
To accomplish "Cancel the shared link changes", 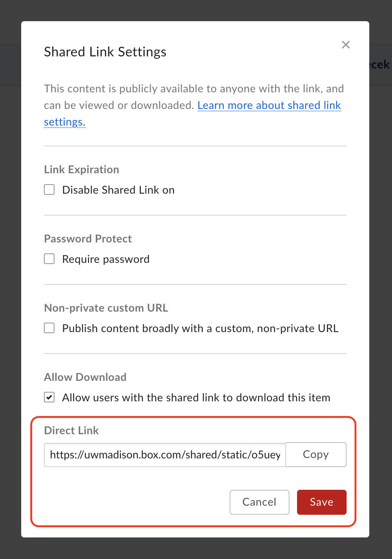I will click(260, 502).
